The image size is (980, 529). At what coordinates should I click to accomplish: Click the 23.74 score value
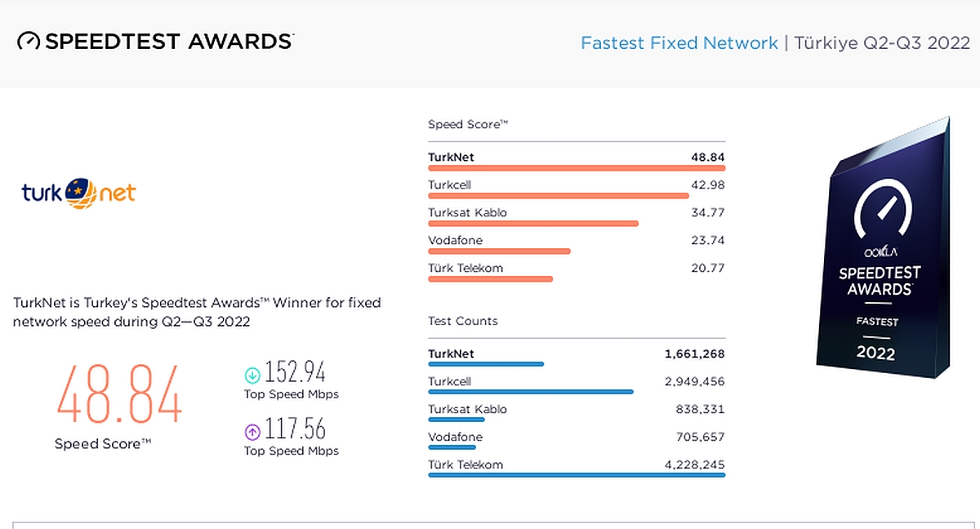(708, 240)
